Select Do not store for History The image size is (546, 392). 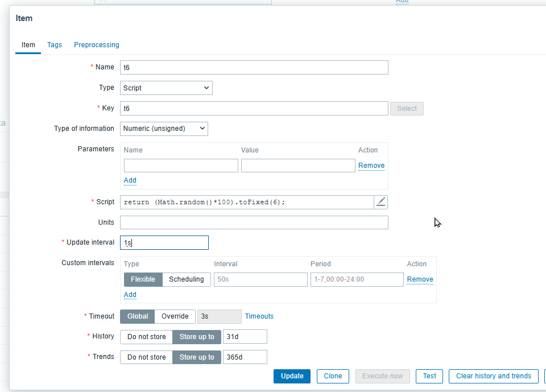click(146, 337)
